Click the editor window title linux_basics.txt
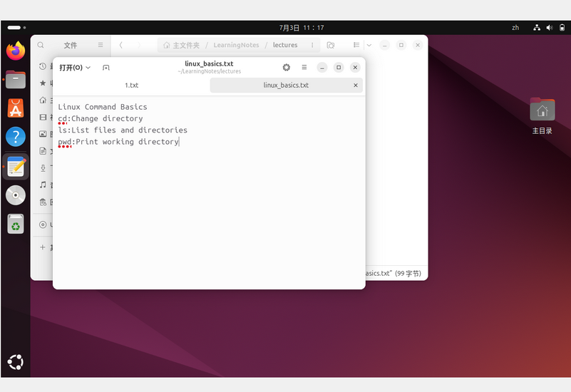This screenshot has height=392, width=571. pyautogui.click(x=209, y=63)
